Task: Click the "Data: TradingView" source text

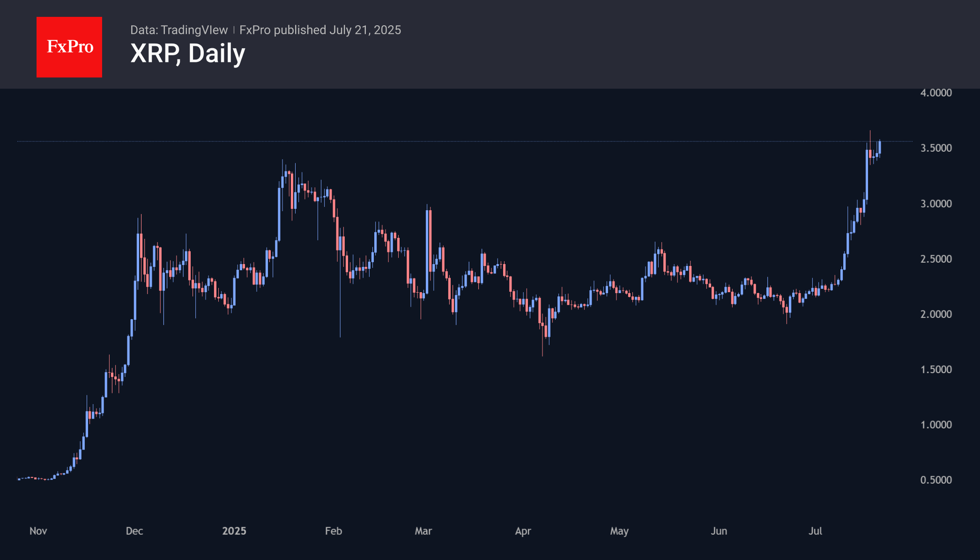Action: [x=179, y=30]
